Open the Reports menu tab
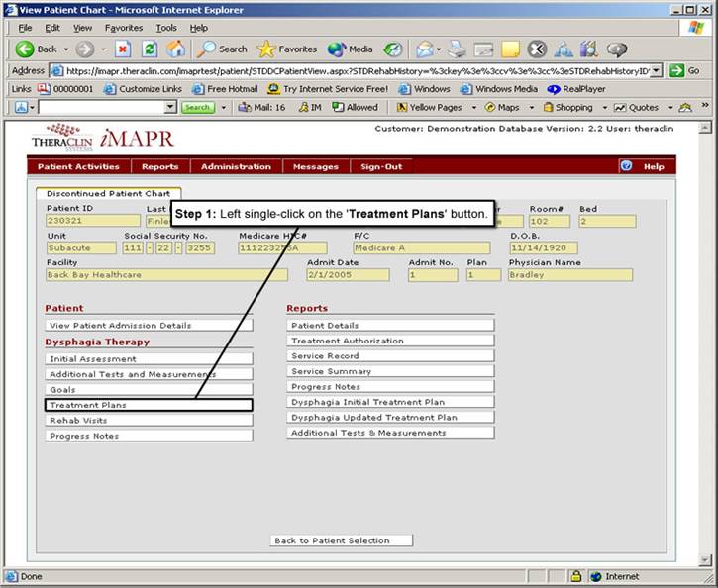This screenshot has height=588, width=718. click(x=159, y=166)
